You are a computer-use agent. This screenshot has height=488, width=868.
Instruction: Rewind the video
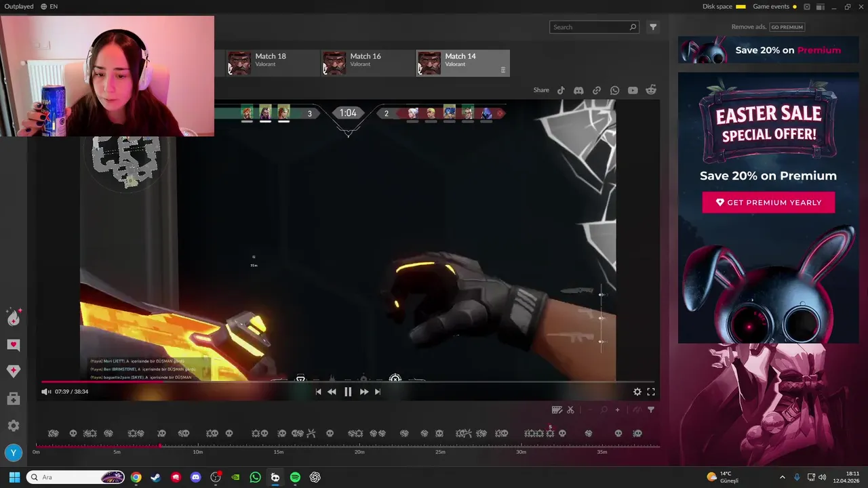click(332, 392)
